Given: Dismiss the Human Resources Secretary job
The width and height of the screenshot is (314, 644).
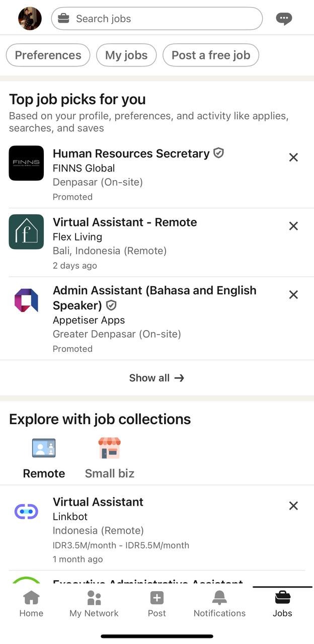Looking at the screenshot, I should [x=293, y=157].
